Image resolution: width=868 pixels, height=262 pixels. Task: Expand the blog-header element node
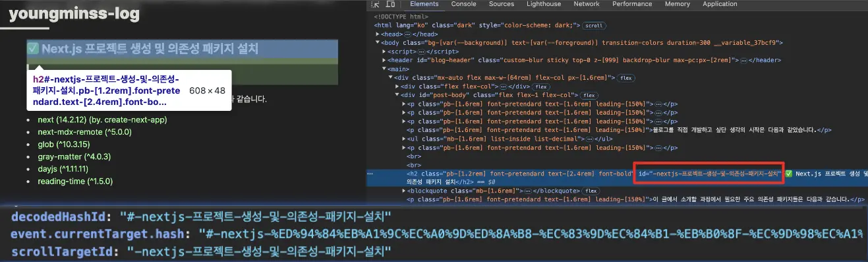(x=384, y=60)
